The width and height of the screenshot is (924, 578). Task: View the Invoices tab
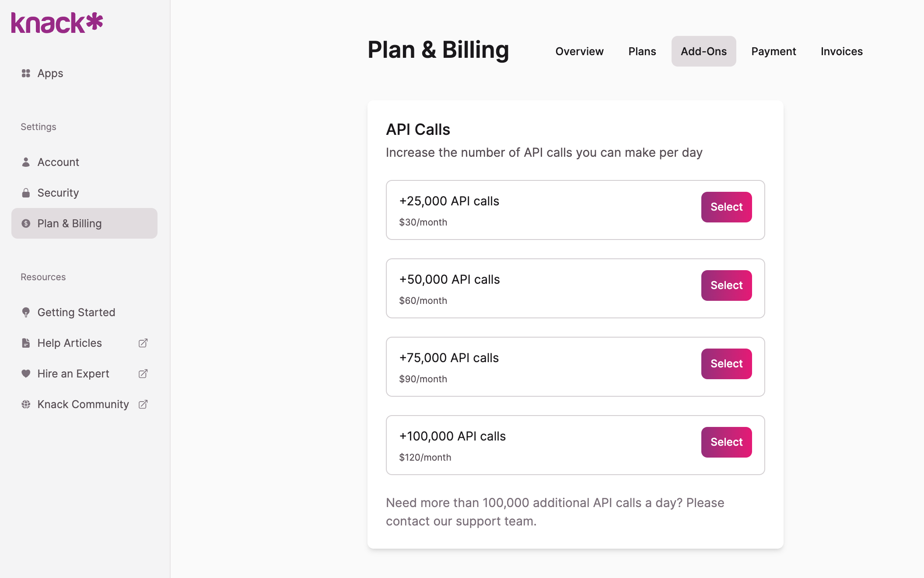tap(841, 51)
